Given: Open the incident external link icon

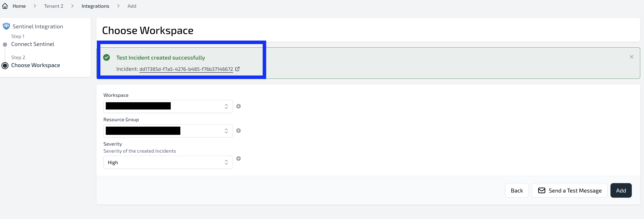Looking at the screenshot, I should [x=237, y=69].
